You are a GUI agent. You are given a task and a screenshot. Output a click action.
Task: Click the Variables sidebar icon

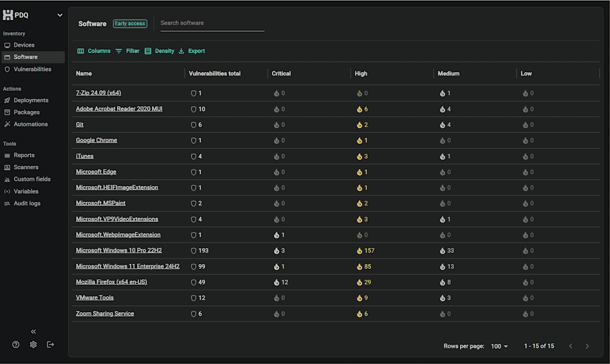pos(7,191)
